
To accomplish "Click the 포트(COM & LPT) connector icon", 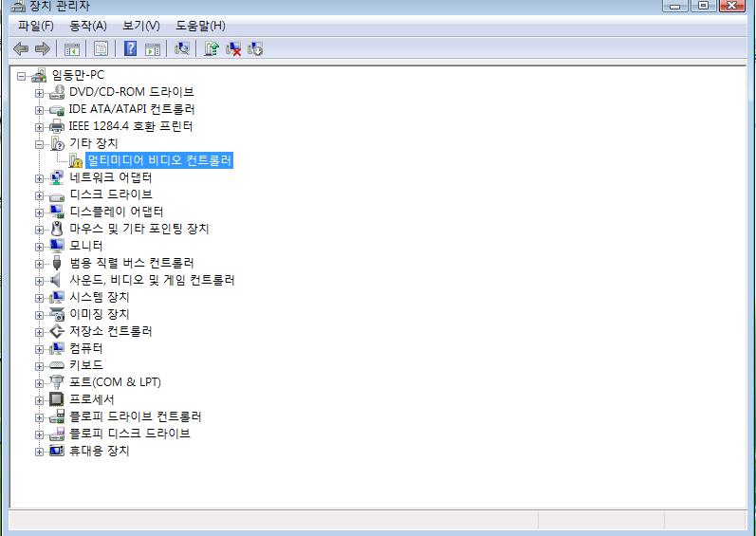I will tap(57, 382).
